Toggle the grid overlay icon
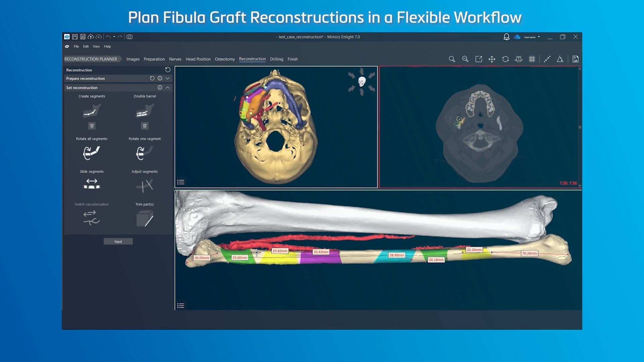The width and height of the screenshot is (644, 362). pos(532,59)
